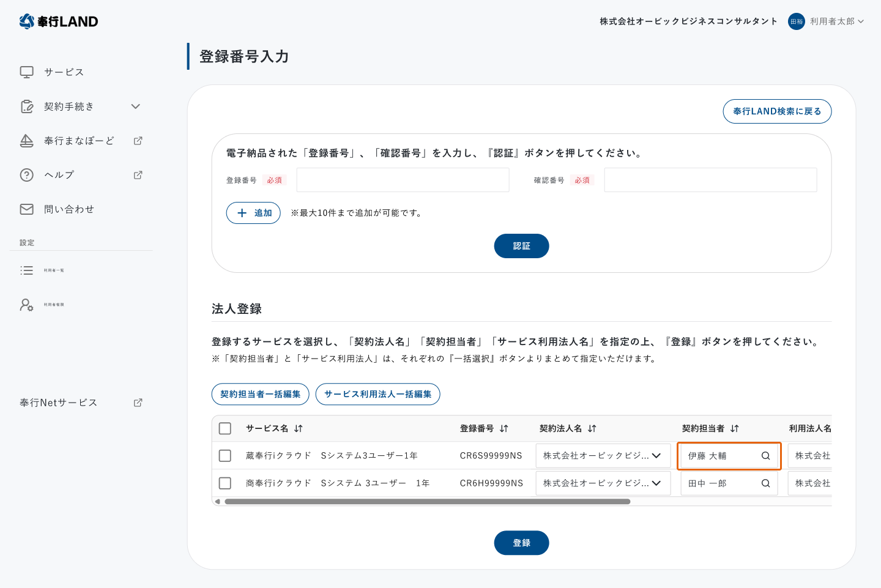
Task: Check the 蔵奉行iクラウド row checkbox
Action: 225,455
